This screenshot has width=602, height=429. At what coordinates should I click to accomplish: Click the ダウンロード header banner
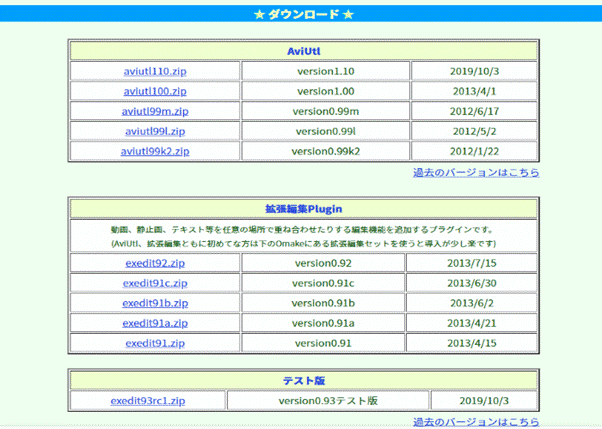[x=303, y=15]
